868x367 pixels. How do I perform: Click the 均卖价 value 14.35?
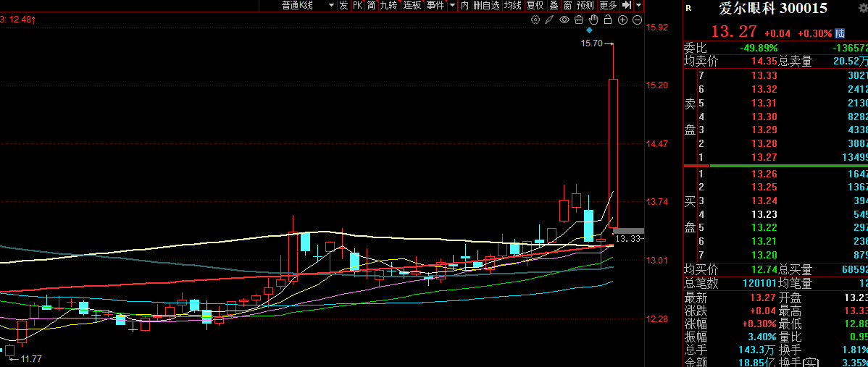[x=763, y=62]
